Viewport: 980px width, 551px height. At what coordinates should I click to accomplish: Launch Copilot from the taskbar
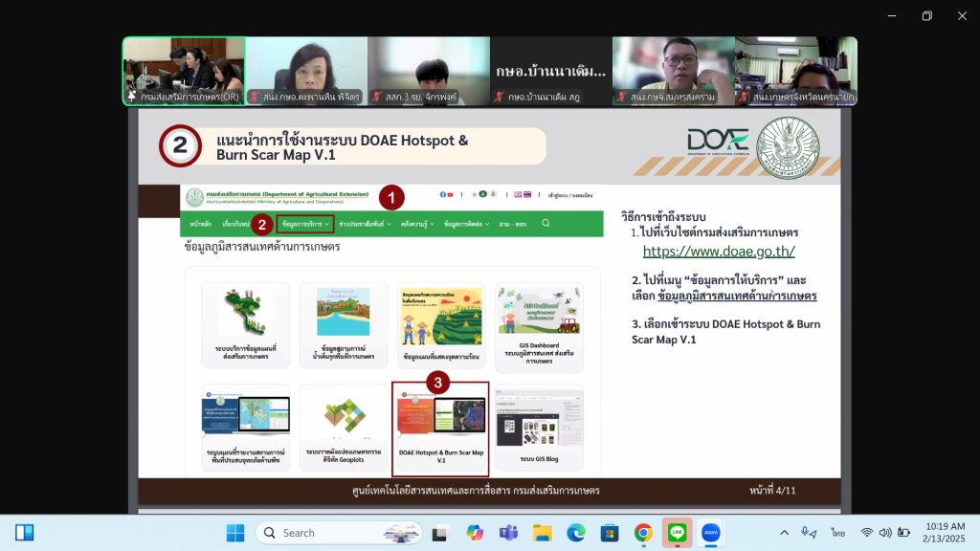click(x=475, y=533)
